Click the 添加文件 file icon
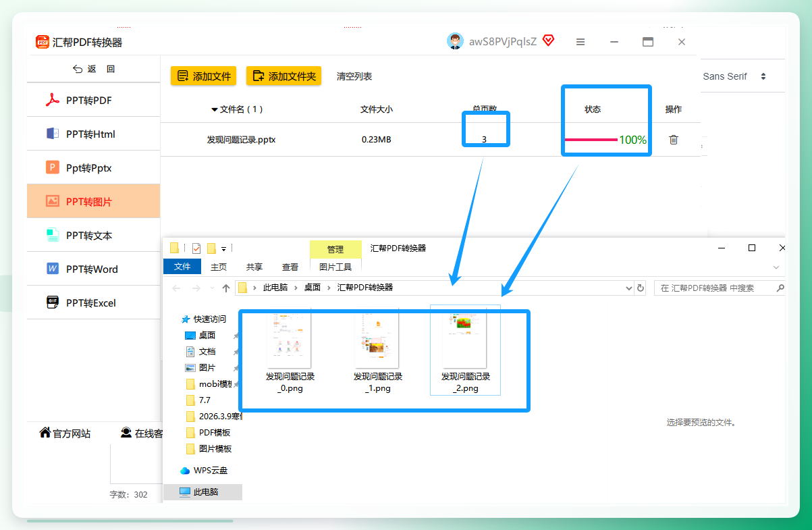The height and width of the screenshot is (530, 812). tap(182, 76)
